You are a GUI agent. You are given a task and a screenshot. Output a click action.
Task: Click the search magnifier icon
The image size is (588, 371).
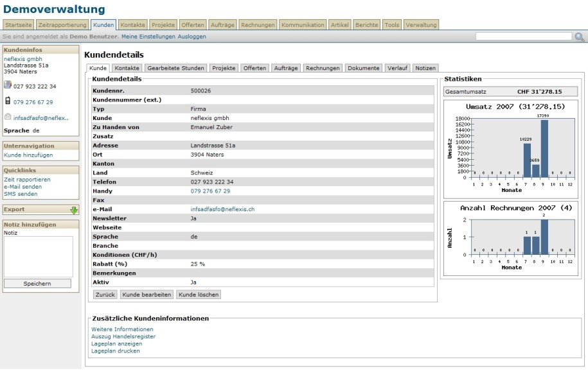click(580, 37)
